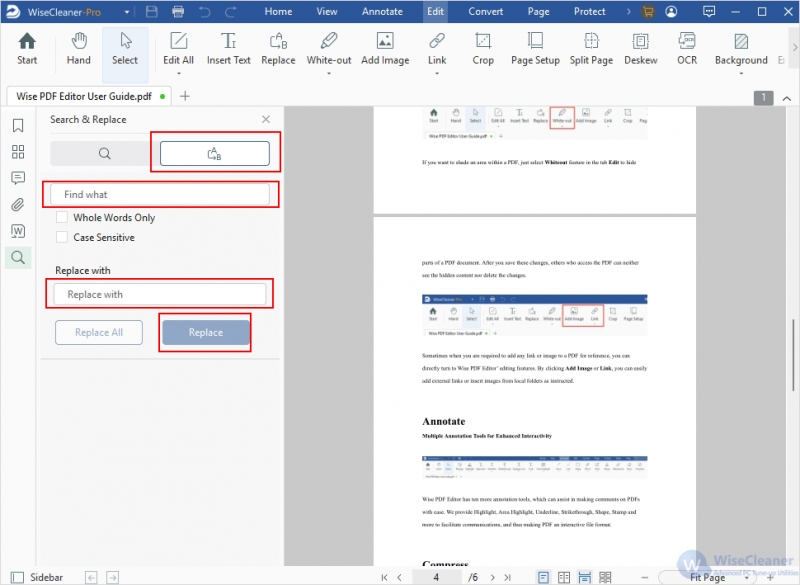Image resolution: width=800 pixels, height=585 pixels.
Task: Expand the White-out dropdown arrow
Action: [329, 73]
